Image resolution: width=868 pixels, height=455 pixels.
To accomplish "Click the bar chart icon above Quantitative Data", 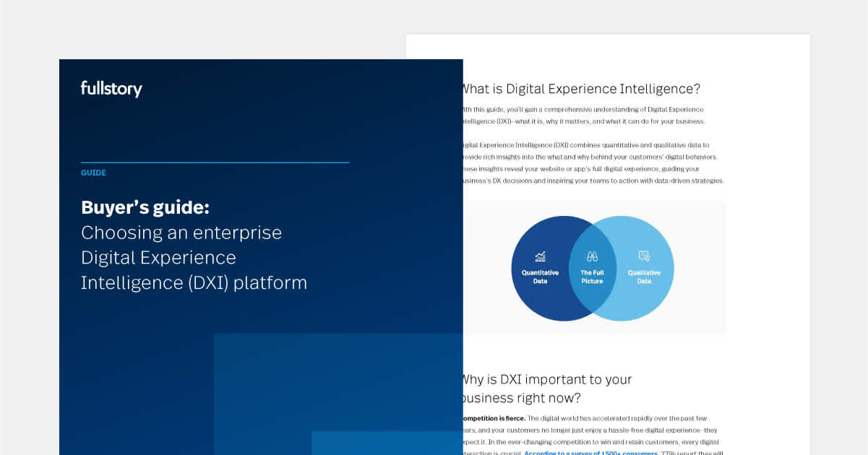I will [x=540, y=256].
